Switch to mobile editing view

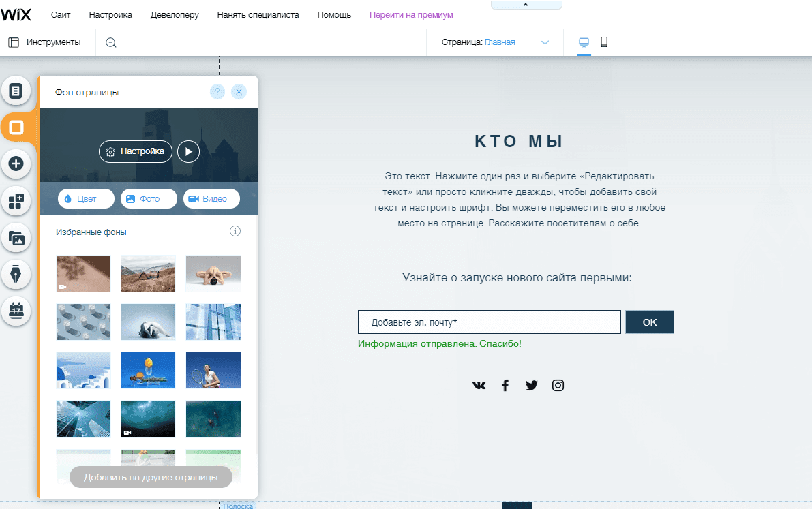pos(604,42)
